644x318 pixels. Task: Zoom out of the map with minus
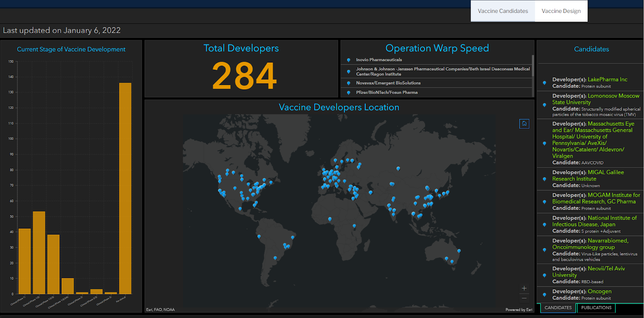pos(524,298)
